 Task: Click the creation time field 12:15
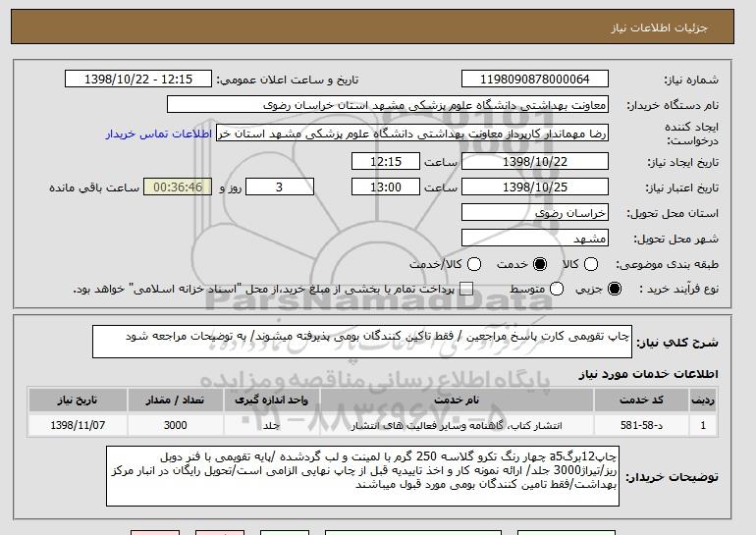386,161
